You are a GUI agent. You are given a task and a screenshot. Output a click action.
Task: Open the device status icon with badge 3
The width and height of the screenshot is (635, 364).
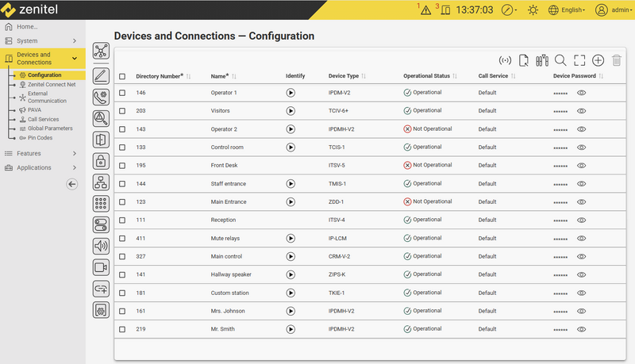coord(444,10)
